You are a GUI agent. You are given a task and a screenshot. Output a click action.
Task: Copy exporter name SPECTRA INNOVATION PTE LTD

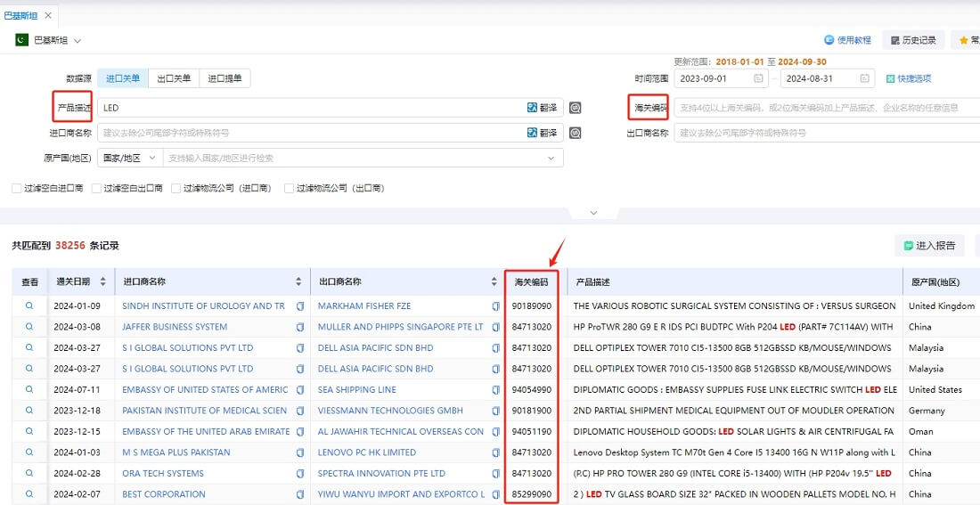pos(495,474)
